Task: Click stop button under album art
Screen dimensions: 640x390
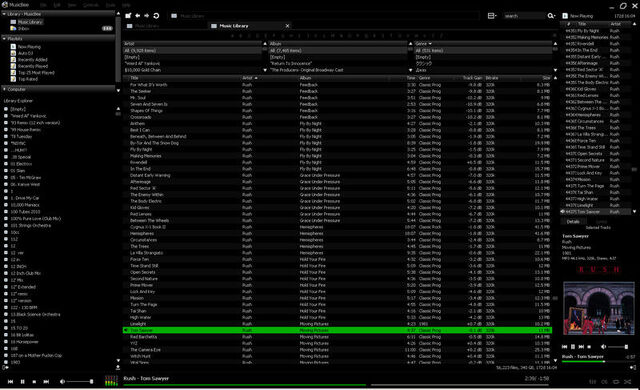Action: point(589,347)
